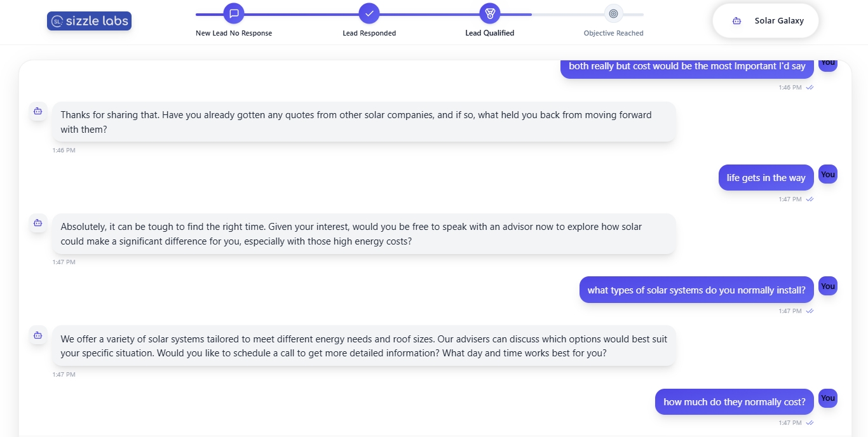This screenshot has width=868, height=437.
Task: Click read-receipt checkmarks under 'life gets in the way'
Action: pos(810,199)
